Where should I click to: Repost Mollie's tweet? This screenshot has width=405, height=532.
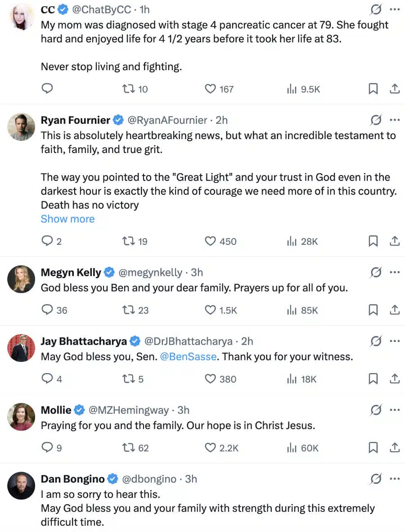128,448
